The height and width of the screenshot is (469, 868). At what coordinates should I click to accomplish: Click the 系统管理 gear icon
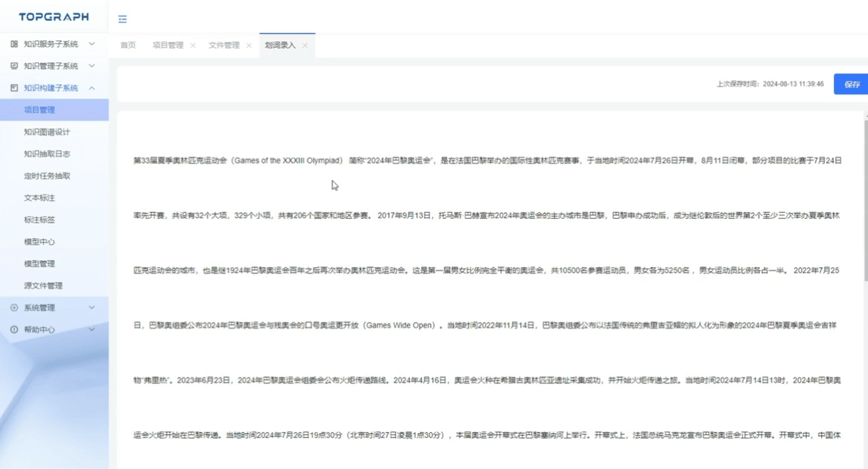[x=14, y=308]
